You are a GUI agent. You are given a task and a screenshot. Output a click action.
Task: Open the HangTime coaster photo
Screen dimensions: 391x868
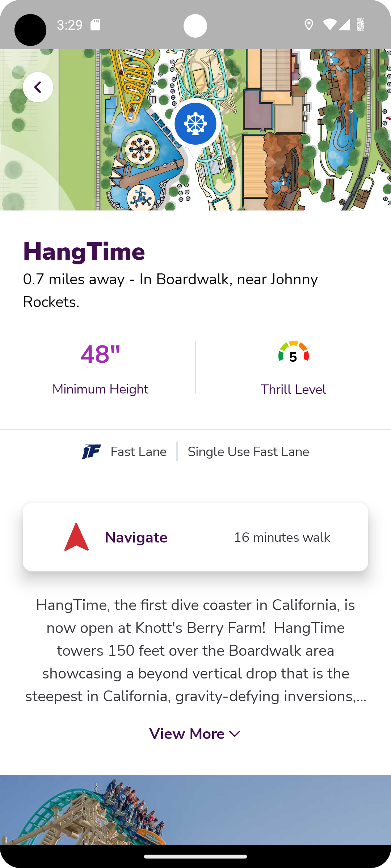195,810
